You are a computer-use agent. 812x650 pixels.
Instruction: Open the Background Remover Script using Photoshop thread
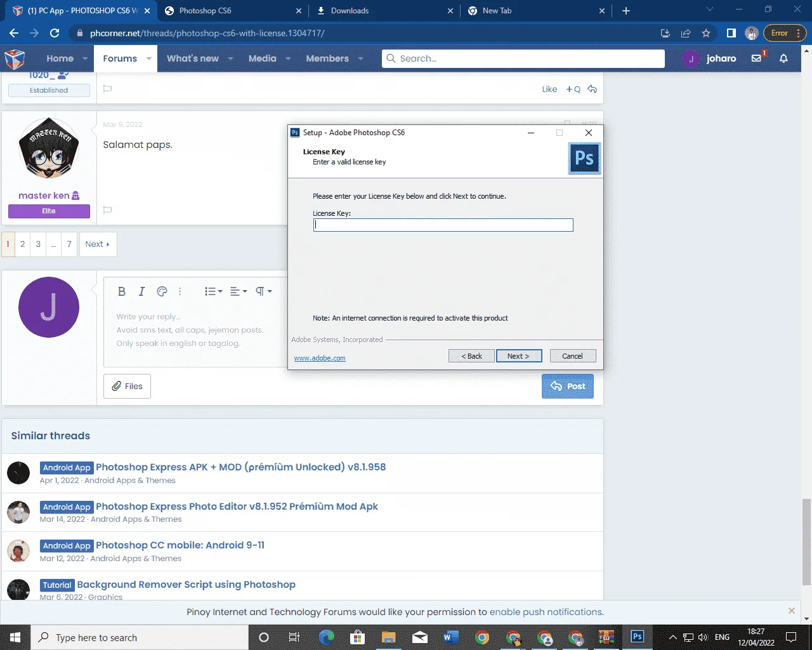click(x=186, y=585)
